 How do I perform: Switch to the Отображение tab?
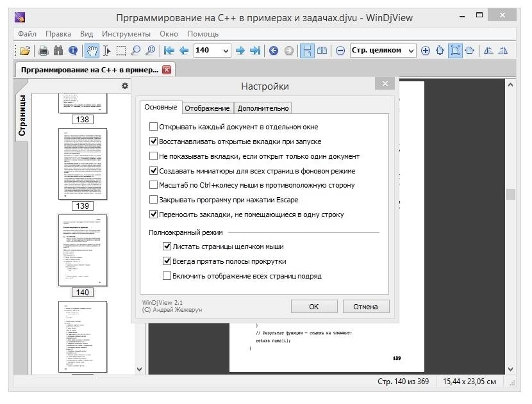coord(207,108)
